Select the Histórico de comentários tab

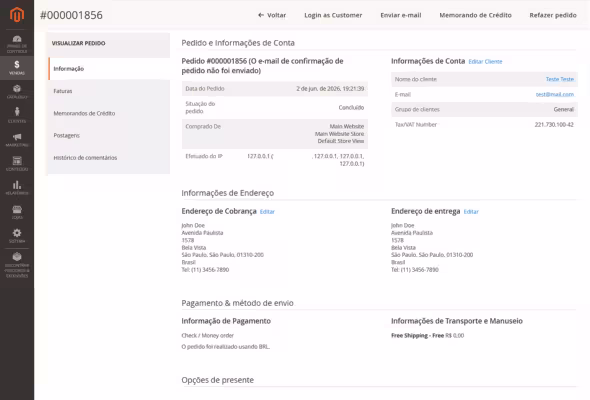[x=109, y=158]
